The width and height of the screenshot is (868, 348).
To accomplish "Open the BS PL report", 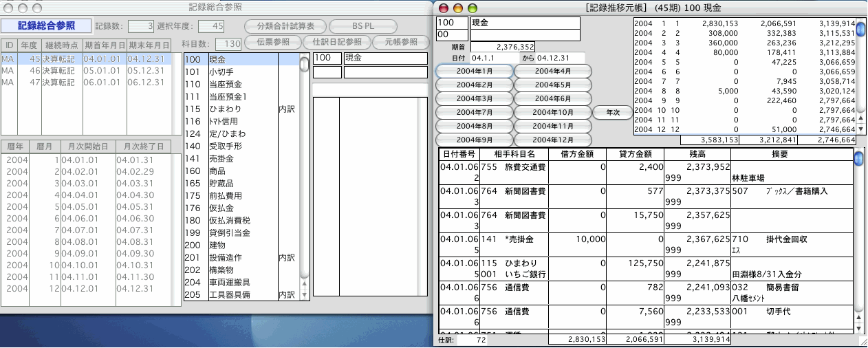I will pyautogui.click(x=362, y=27).
